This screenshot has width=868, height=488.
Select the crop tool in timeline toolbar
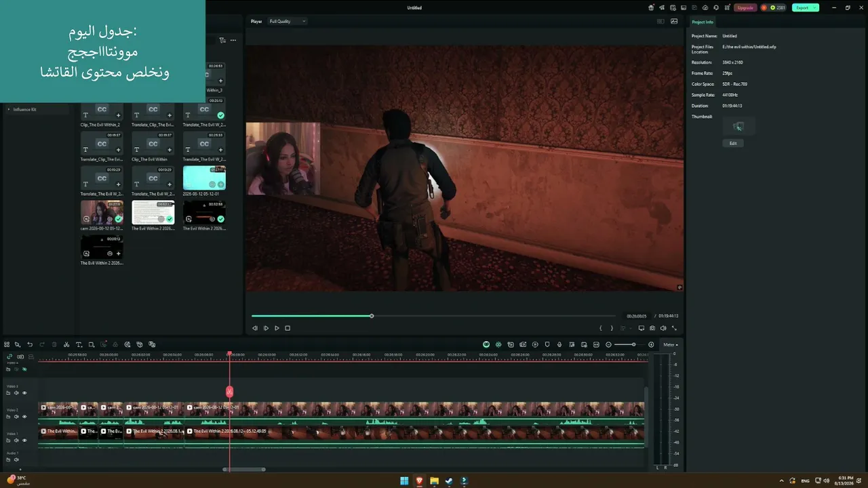91,344
